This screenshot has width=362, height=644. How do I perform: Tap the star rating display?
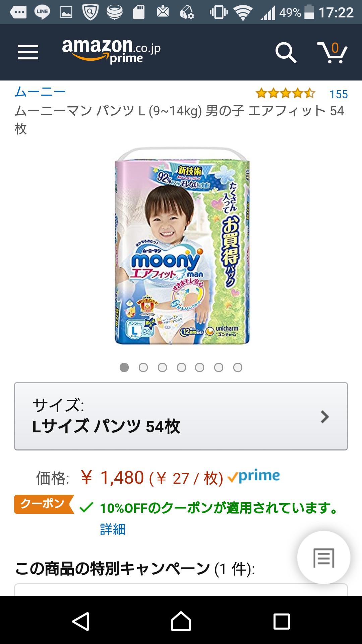click(x=285, y=93)
